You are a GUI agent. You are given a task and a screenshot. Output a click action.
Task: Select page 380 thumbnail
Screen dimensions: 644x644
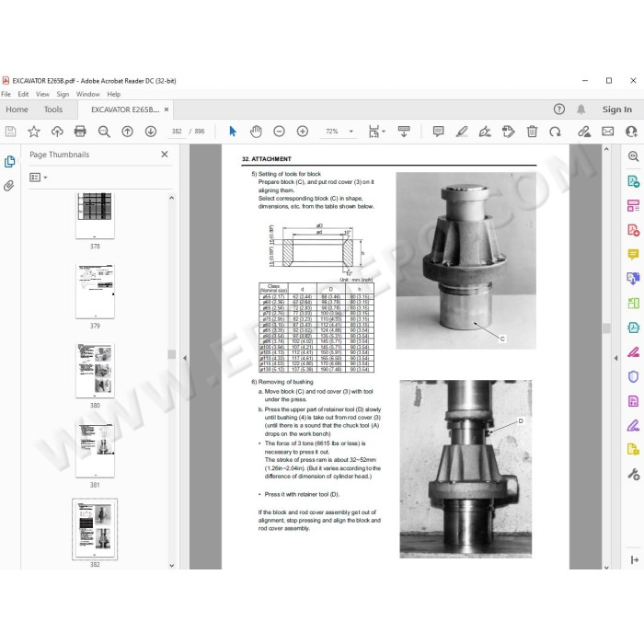pyautogui.click(x=95, y=371)
